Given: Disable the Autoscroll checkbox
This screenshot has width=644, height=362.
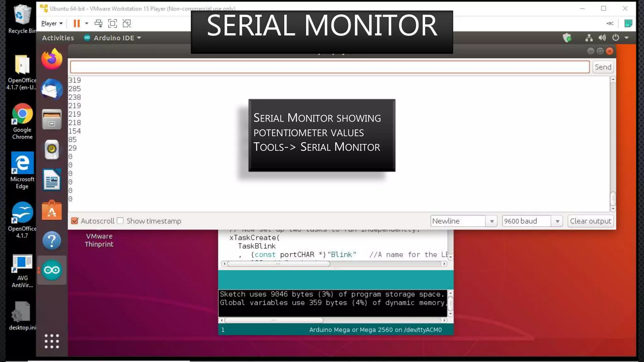Looking at the screenshot, I should coord(75,221).
